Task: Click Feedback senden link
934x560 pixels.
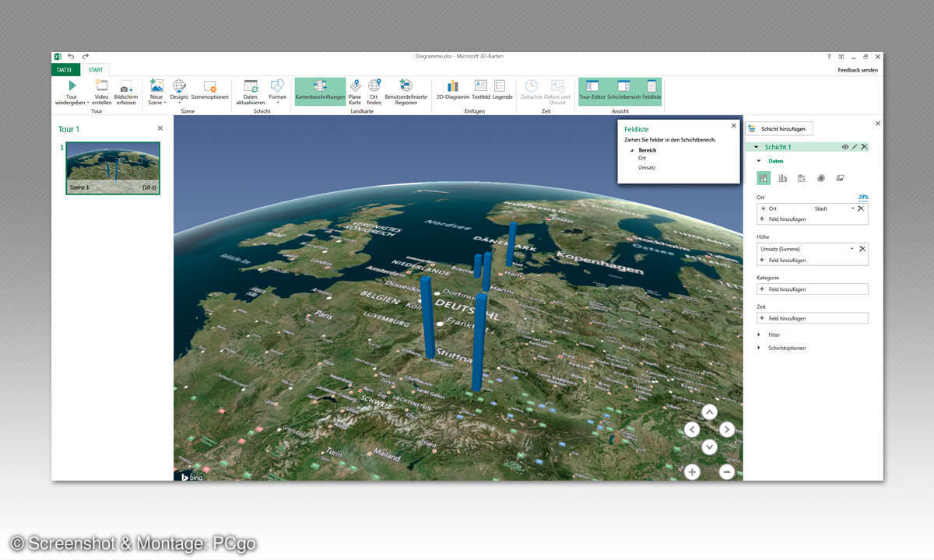Action: point(858,70)
